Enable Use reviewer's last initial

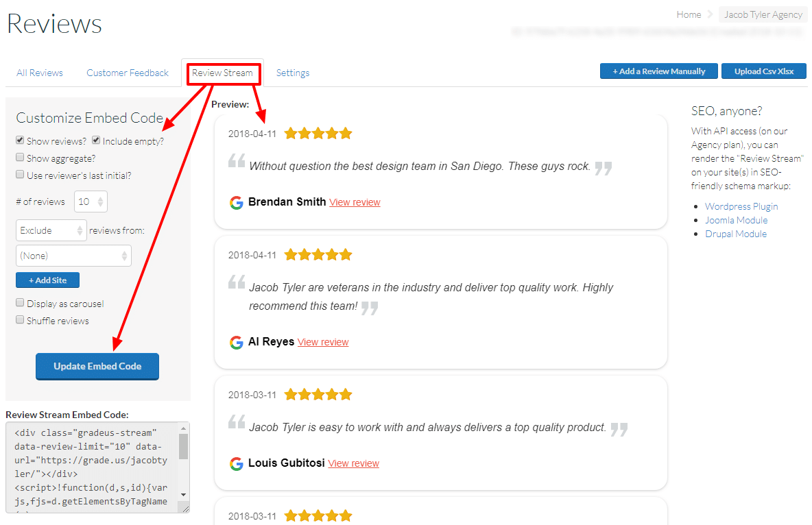(20, 174)
